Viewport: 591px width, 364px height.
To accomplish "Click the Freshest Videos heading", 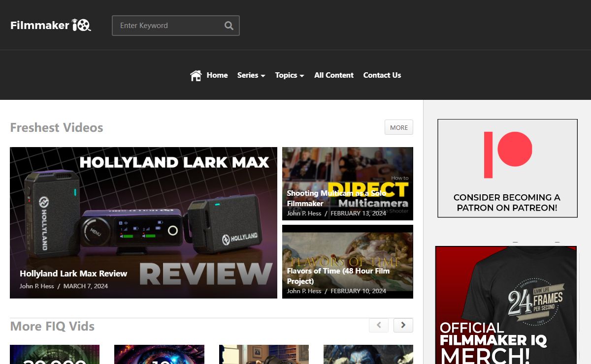I will pos(57,128).
